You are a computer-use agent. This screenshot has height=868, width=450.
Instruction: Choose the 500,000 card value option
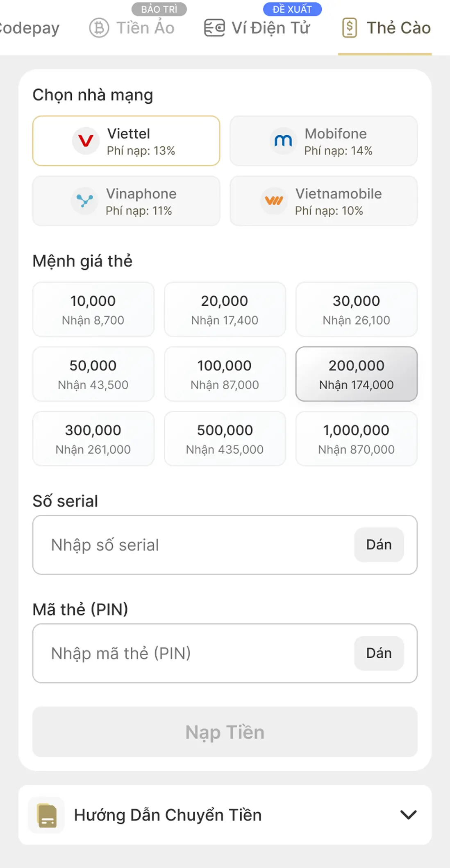pyautogui.click(x=225, y=439)
